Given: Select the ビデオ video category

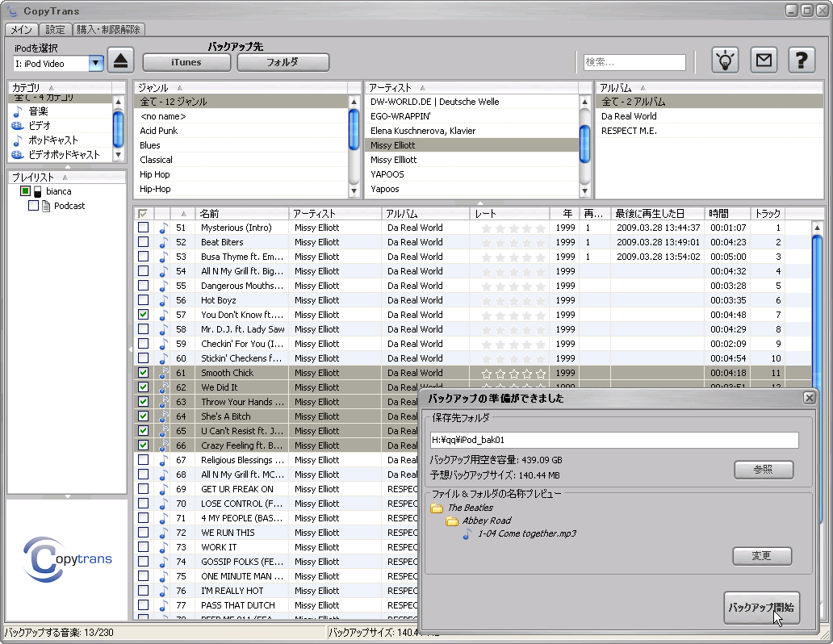Looking at the screenshot, I should pos(40,126).
